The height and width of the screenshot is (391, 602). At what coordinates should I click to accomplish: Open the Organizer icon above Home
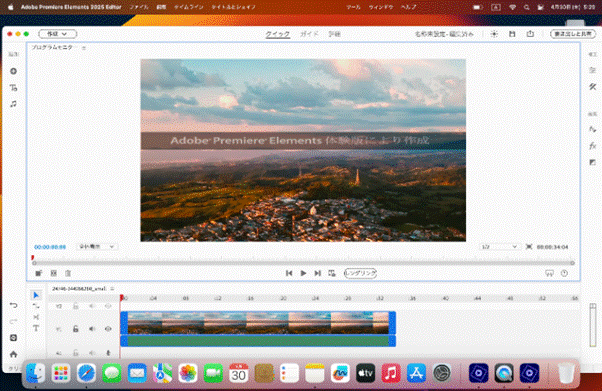(13, 338)
